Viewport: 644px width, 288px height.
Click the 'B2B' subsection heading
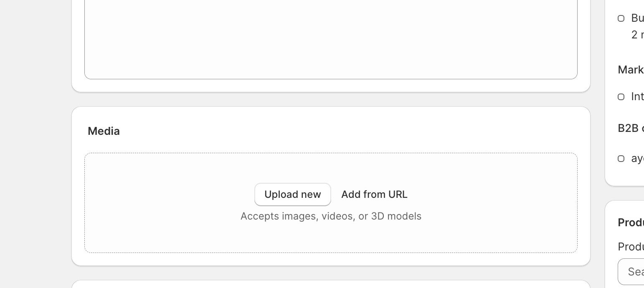tap(631, 128)
